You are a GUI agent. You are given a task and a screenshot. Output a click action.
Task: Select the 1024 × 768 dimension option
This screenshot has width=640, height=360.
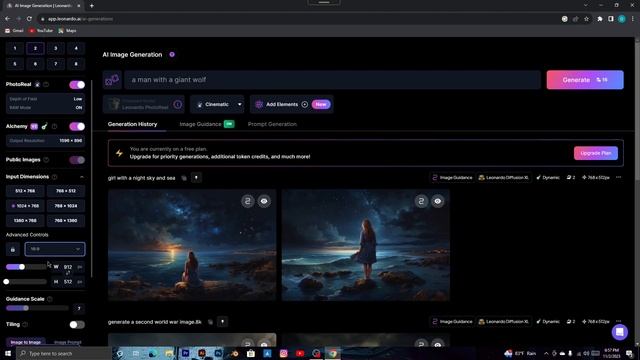[x=25, y=206]
